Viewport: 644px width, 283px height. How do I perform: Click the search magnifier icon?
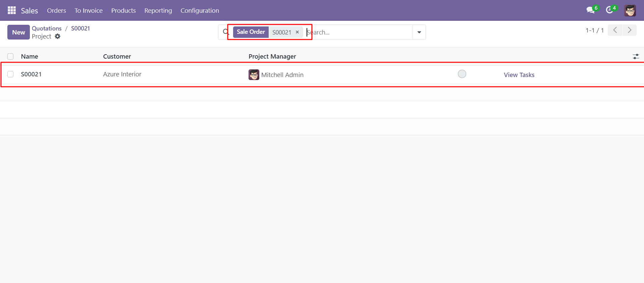226,32
